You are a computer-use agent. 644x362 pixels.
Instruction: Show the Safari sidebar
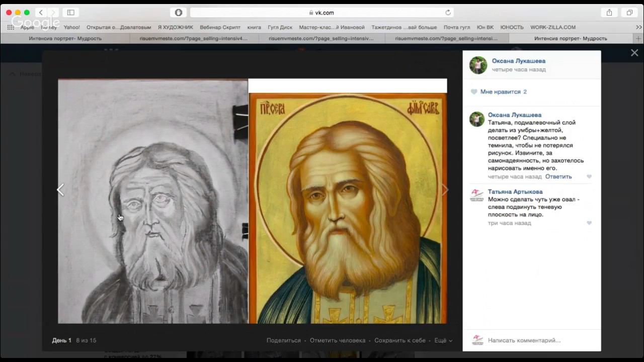pyautogui.click(x=71, y=13)
